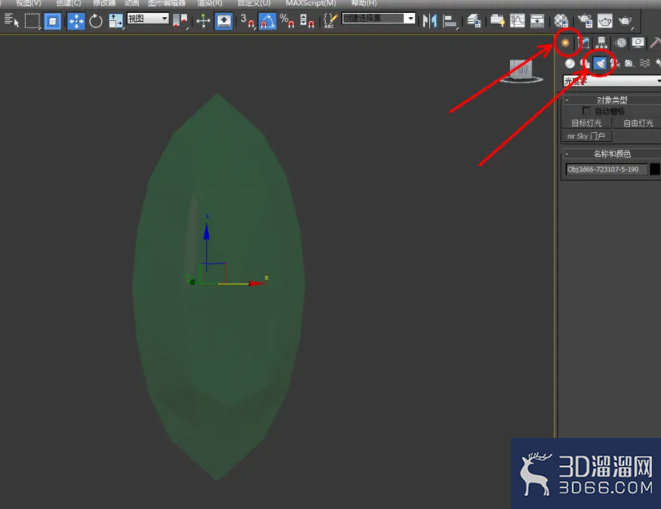Toggle Angle Snap
This screenshot has width=661, height=509.
coord(267,21)
